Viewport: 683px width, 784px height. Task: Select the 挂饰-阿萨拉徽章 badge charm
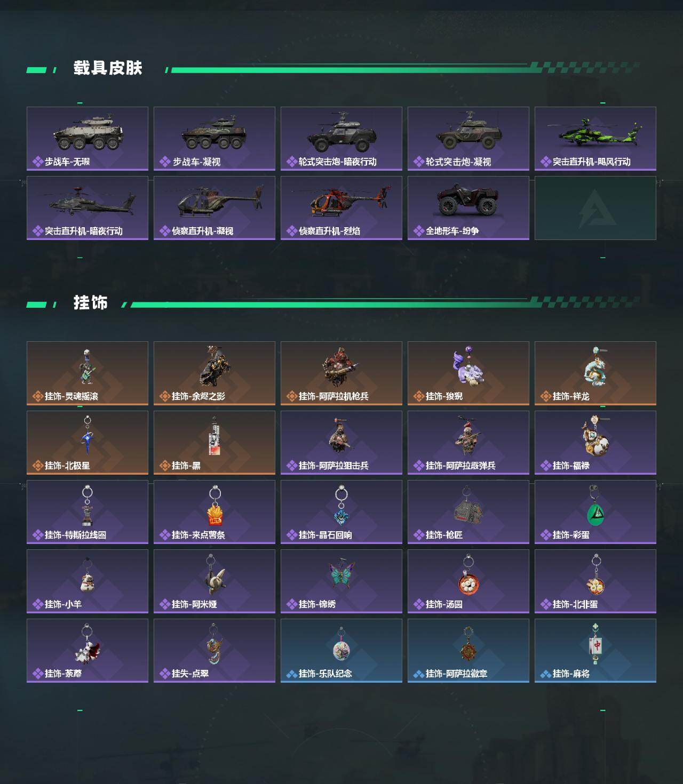coord(468,651)
